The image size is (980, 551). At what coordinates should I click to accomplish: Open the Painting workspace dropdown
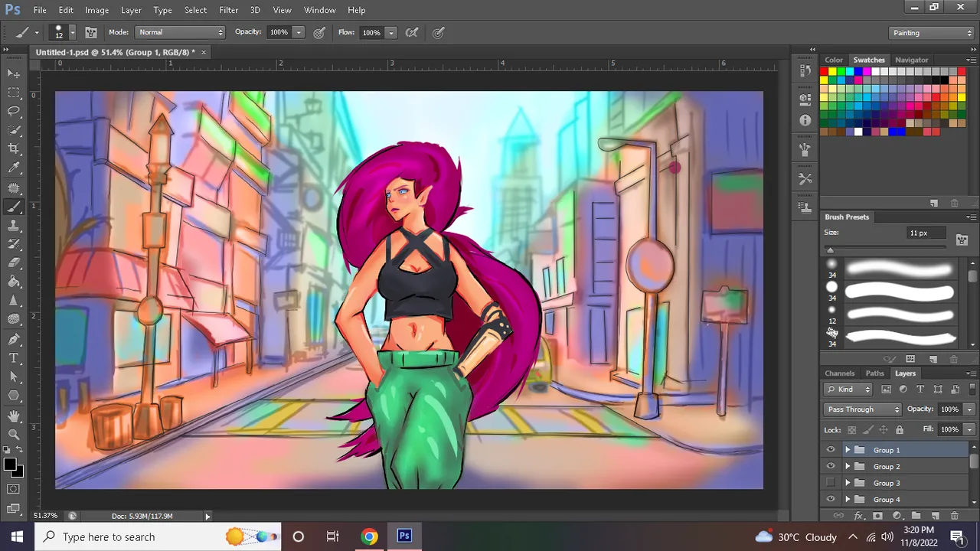[931, 33]
